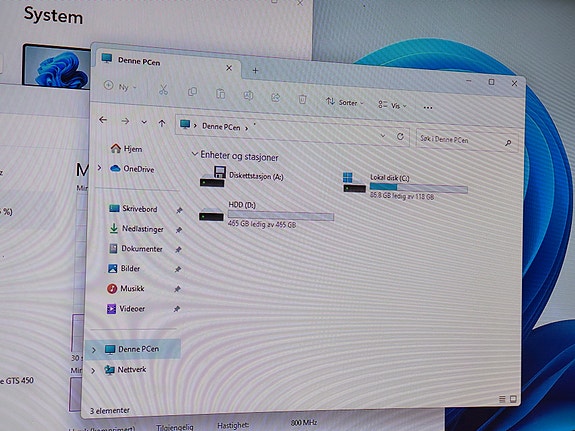
Task: Click the Rename icon in toolbar
Action: (248, 96)
